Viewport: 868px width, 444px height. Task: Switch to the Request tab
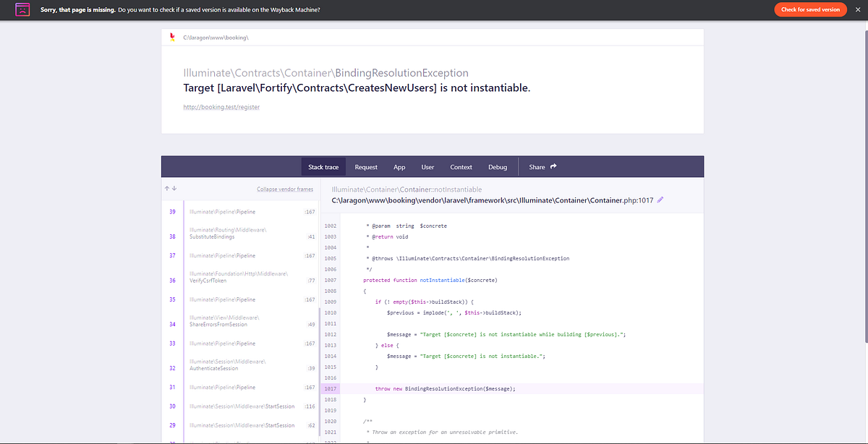(366, 166)
